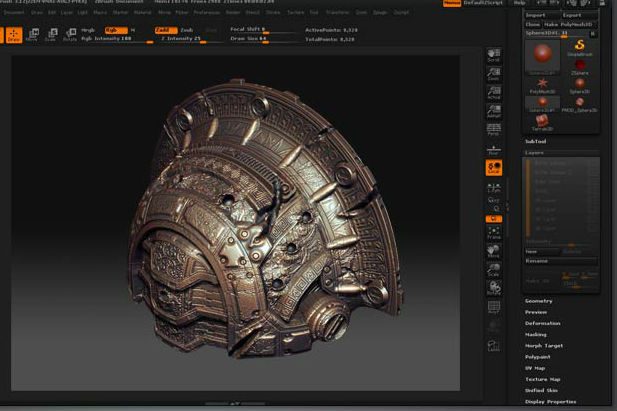617x411 pixels.
Task: Click the Actual size icon
Action: [x=494, y=93]
